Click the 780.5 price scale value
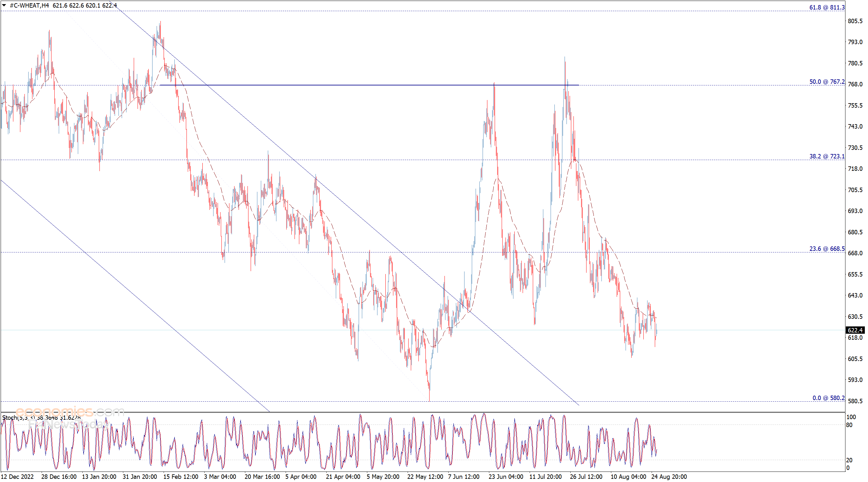The width and height of the screenshot is (868, 482). click(x=855, y=63)
